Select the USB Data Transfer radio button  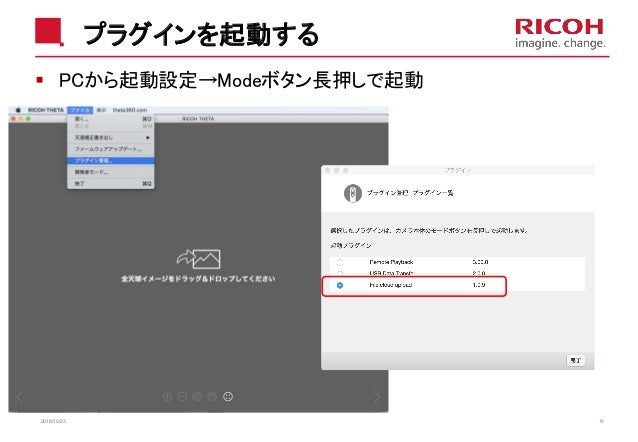340,273
